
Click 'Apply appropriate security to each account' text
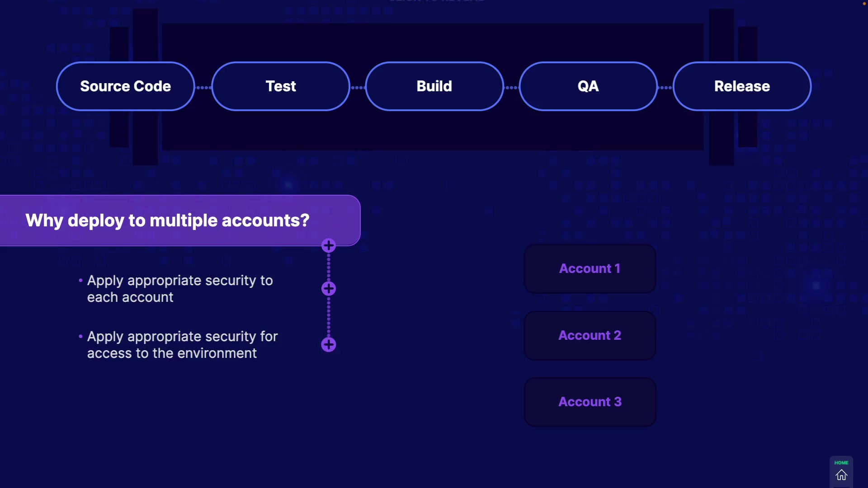coord(179,289)
